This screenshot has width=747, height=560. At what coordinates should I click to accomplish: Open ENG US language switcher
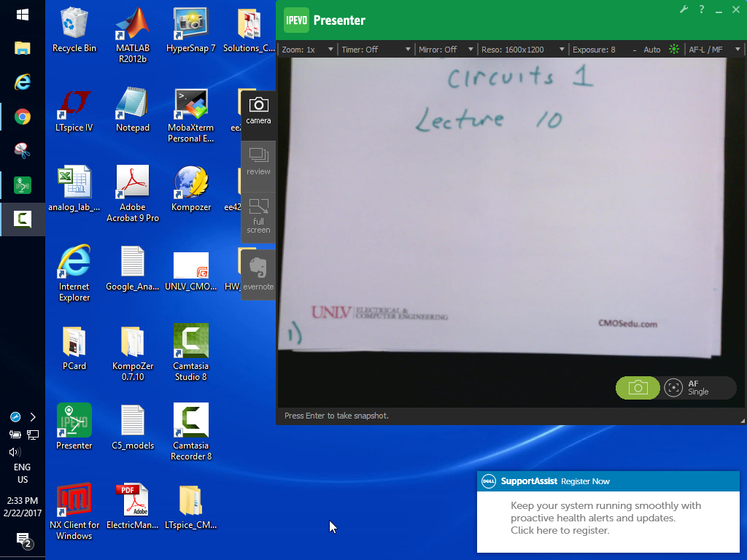23,473
